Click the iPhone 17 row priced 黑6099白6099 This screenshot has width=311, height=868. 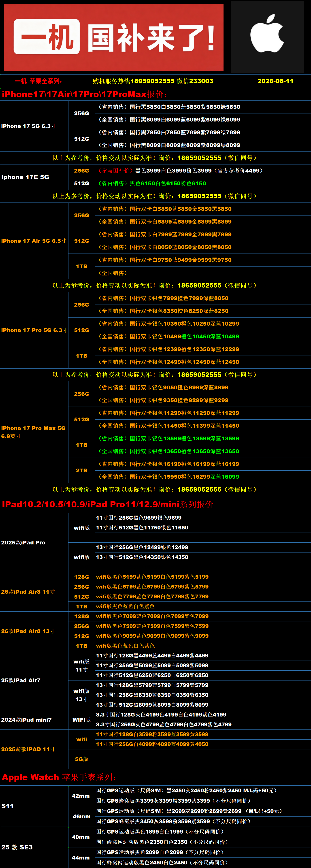tap(203, 120)
